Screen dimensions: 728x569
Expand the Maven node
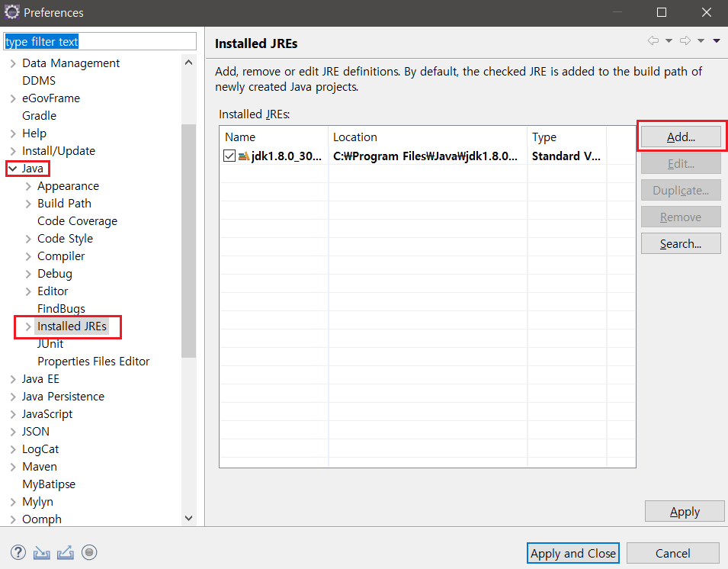tap(13, 467)
